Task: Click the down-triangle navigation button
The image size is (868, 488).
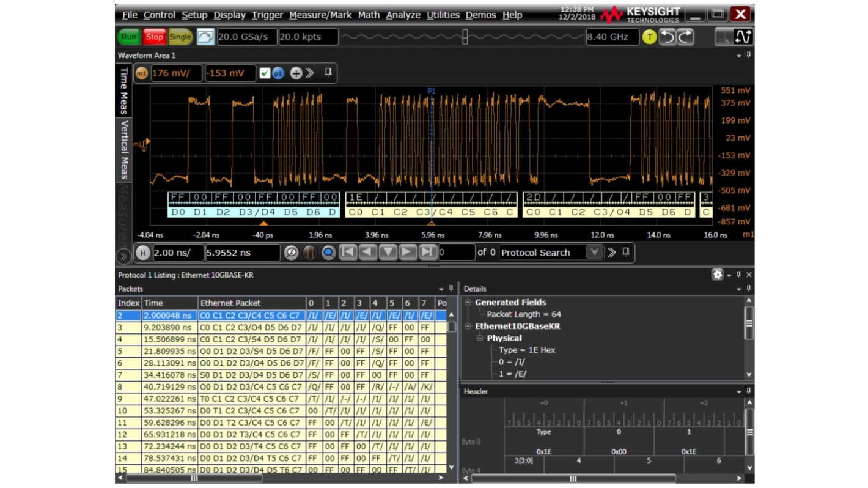Action: [x=388, y=252]
